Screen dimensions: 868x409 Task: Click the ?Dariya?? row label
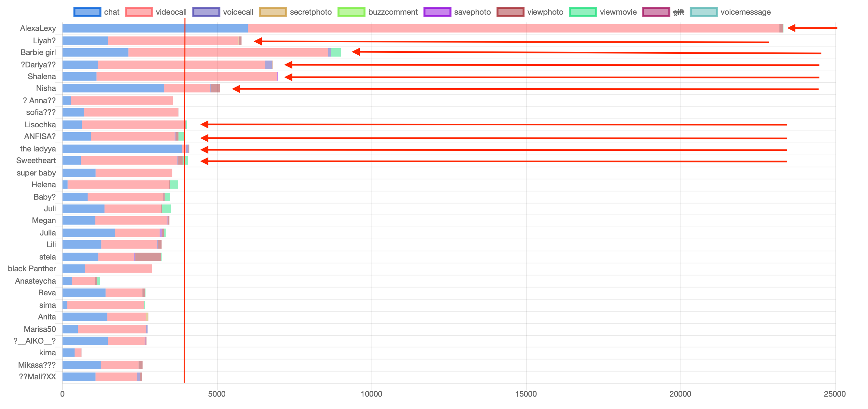[38, 65]
